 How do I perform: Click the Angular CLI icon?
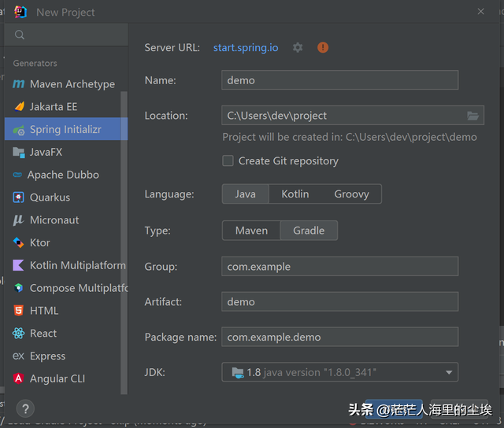pyautogui.click(x=18, y=378)
